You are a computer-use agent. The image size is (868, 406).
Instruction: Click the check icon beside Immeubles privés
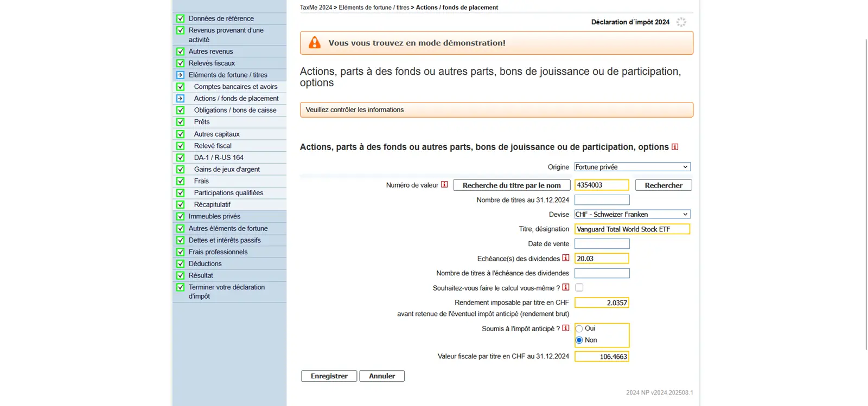click(x=181, y=216)
